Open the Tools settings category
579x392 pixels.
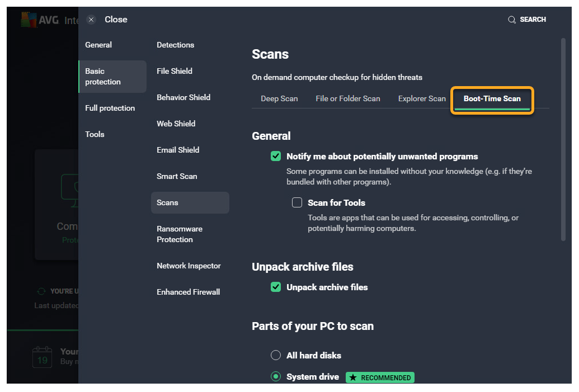[95, 134]
